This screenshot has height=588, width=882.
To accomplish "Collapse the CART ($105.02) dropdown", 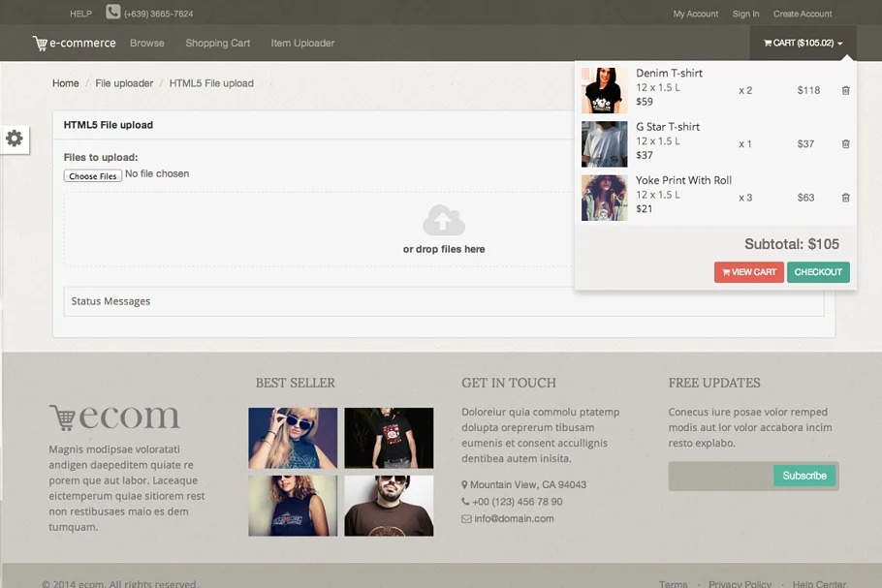I will (x=803, y=43).
